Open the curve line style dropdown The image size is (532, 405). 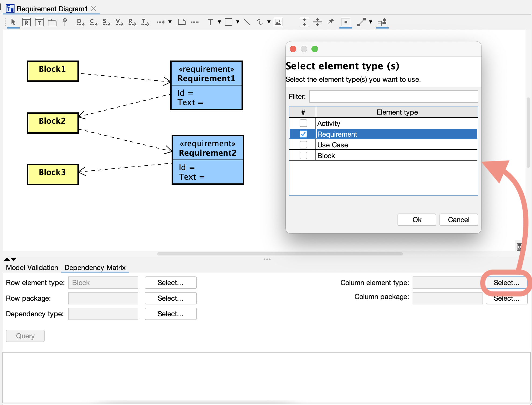(x=268, y=23)
